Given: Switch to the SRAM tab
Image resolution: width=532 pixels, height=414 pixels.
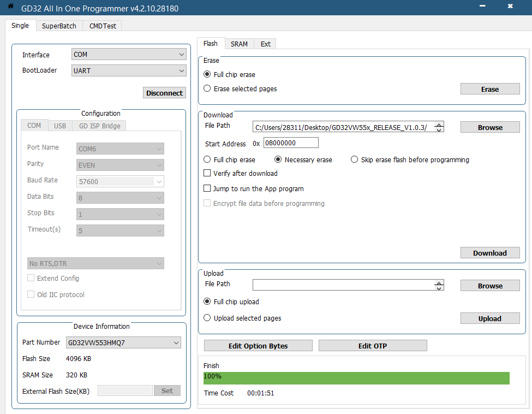Looking at the screenshot, I should coord(239,44).
